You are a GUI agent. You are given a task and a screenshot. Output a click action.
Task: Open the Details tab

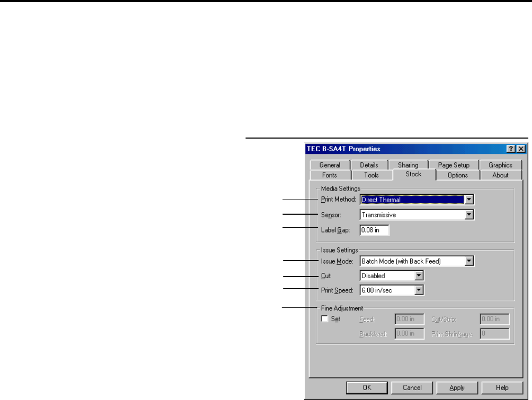pyautogui.click(x=369, y=165)
